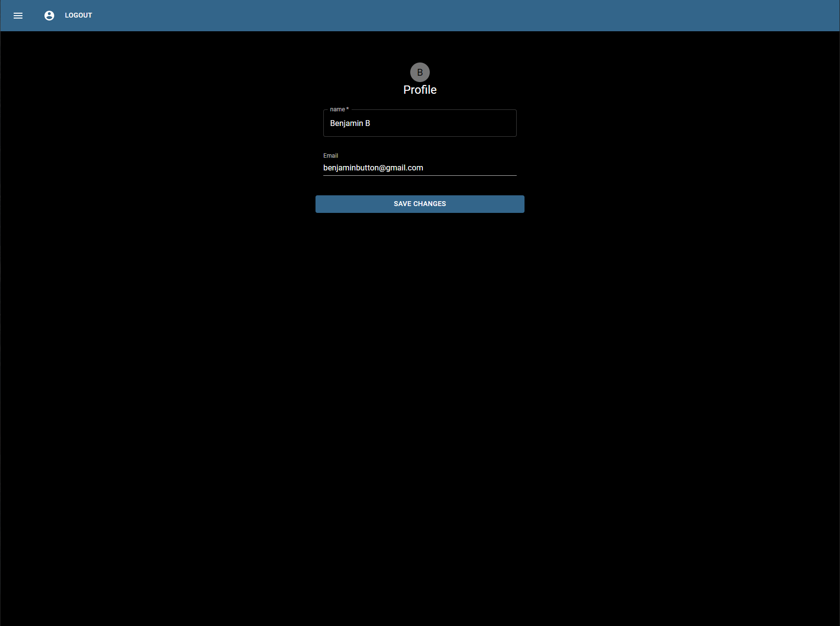Select the Profile heading text

click(x=420, y=90)
